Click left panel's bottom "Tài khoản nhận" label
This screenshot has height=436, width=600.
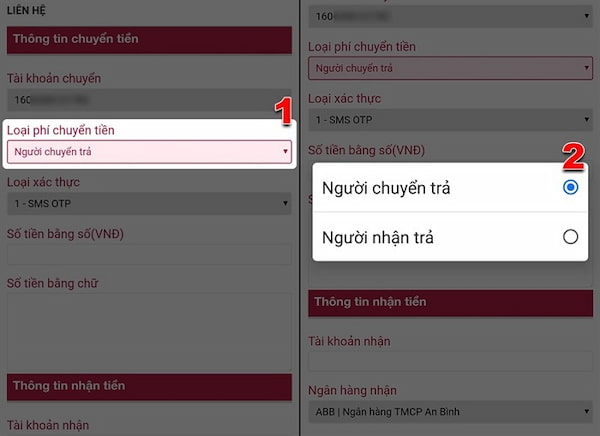click(48, 425)
